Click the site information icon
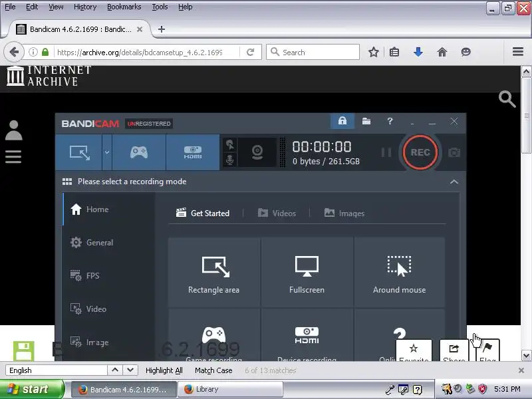This screenshot has height=399, width=532. [x=33, y=53]
